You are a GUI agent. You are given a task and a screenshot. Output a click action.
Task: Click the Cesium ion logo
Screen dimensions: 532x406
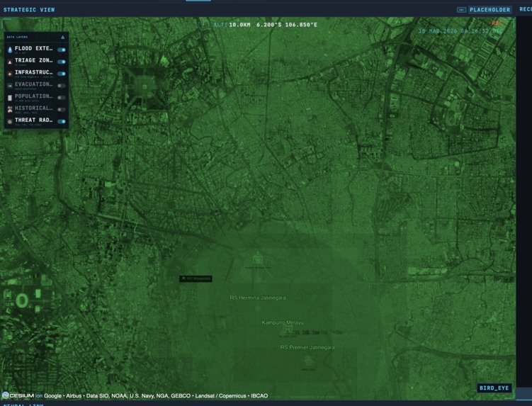pyautogui.click(x=22, y=395)
